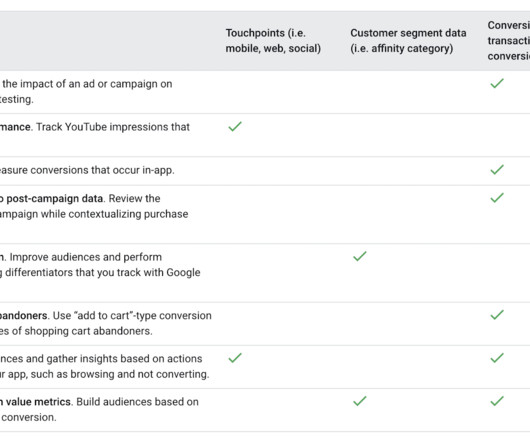Click the Conversion checkmark in browsing-not-converting row
Image resolution: width=530 pixels, height=442 pixels.
pos(497,358)
